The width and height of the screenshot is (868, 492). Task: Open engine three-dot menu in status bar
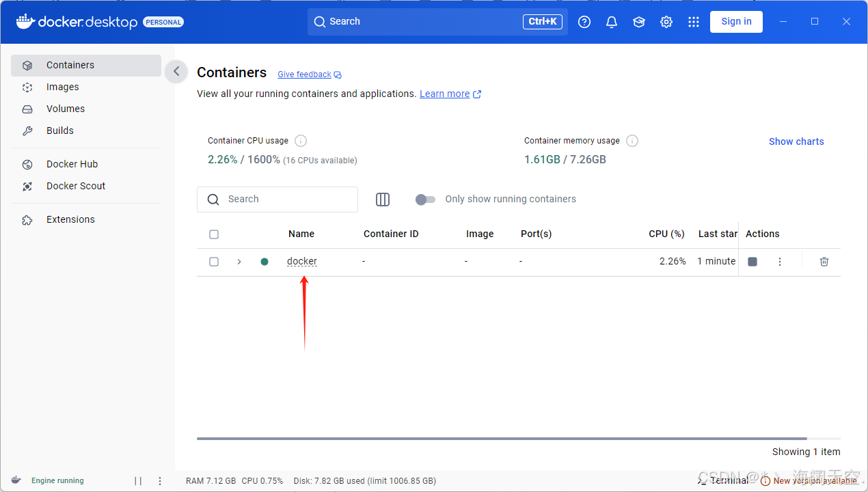(160, 481)
